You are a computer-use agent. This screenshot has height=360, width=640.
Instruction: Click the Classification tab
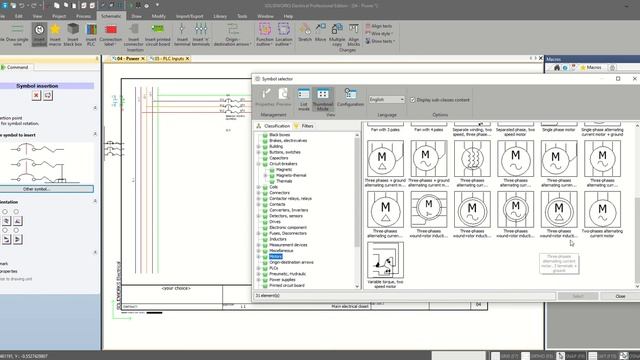pos(273,126)
